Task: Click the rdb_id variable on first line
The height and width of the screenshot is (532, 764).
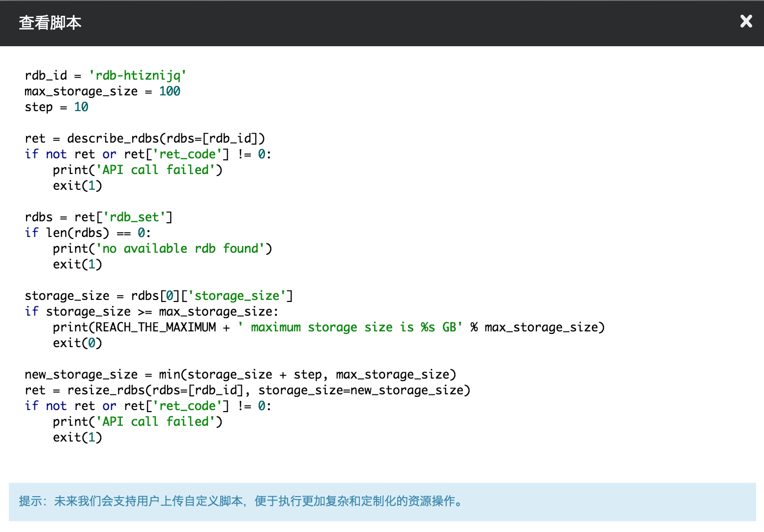Action: (x=46, y=75)
